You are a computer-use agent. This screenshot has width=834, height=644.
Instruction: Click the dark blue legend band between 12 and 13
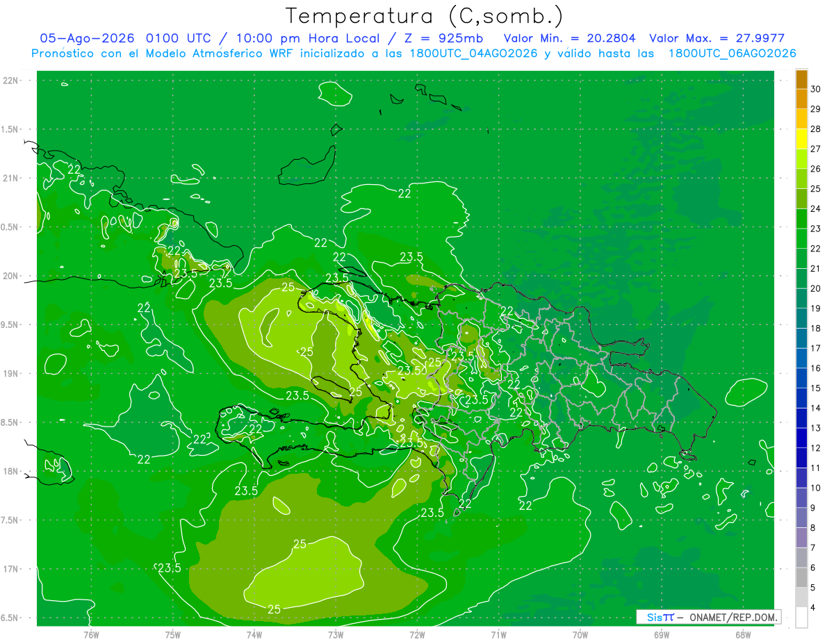[801, 438]
